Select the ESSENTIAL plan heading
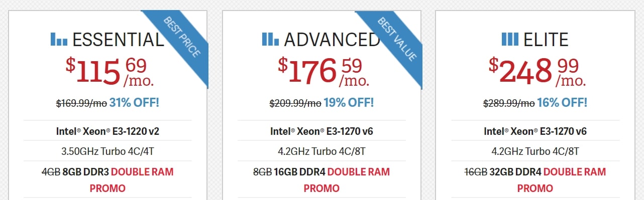Image resolution: width=644 pixels, height=200 pixels. tap(118, 40)
